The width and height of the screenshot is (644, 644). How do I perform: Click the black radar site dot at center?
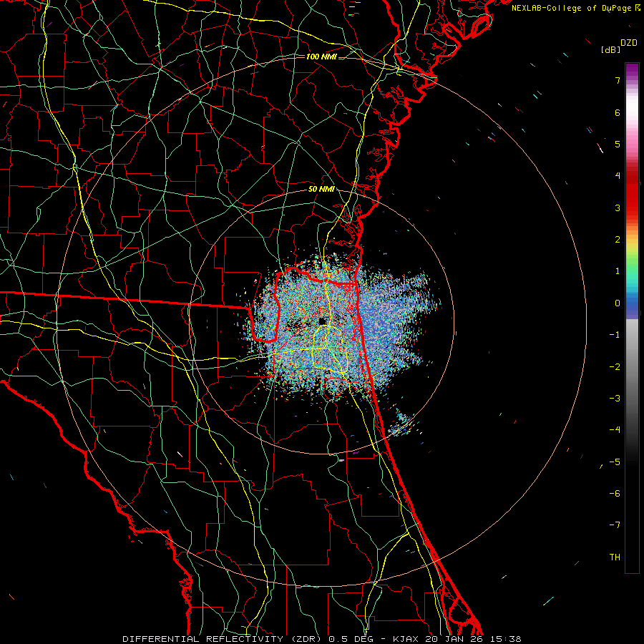323,321
